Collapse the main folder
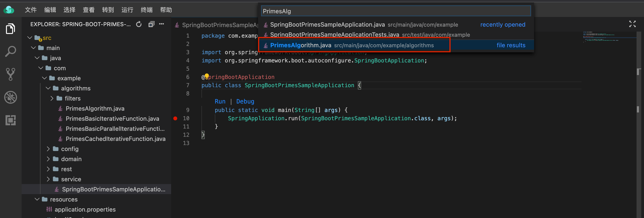The image size is (644, 218). click(34, 48)
